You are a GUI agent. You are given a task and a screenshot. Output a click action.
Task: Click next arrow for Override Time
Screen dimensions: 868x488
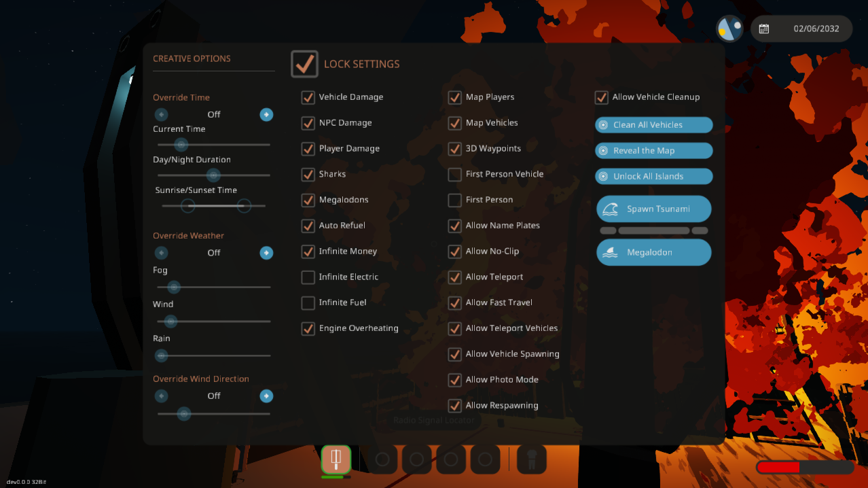(267, 114)
